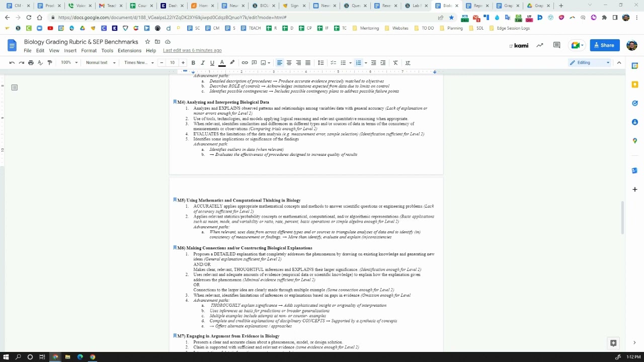Open the Editing mode dropdown
Screen dimensions: 644x362
[x=590, y=63]
